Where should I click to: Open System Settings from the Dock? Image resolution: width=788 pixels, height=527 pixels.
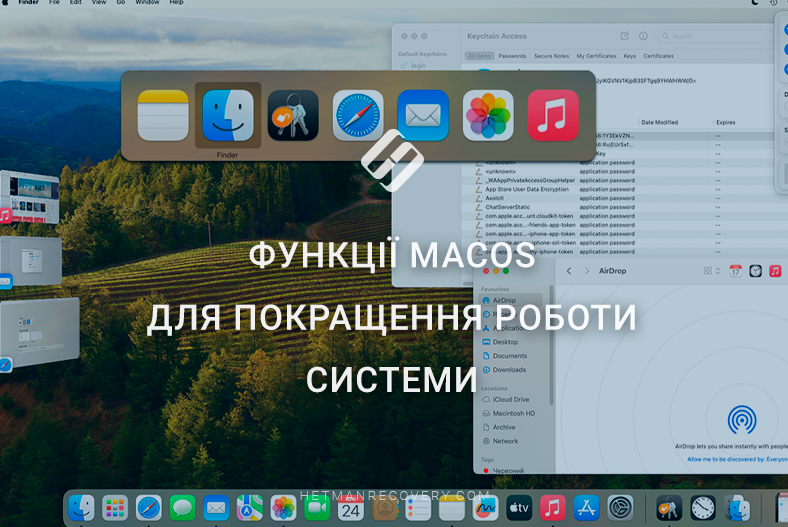620,508
